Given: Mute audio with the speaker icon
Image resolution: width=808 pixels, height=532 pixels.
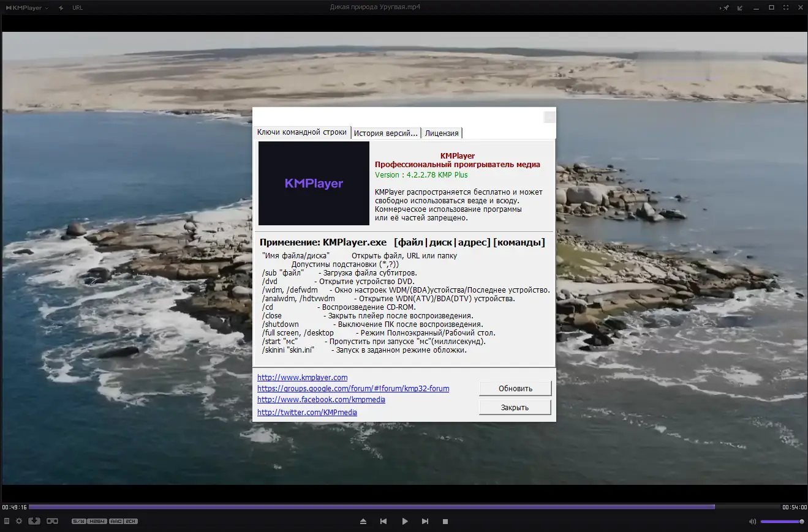Looking at the screenshot, I should [752, 522].
